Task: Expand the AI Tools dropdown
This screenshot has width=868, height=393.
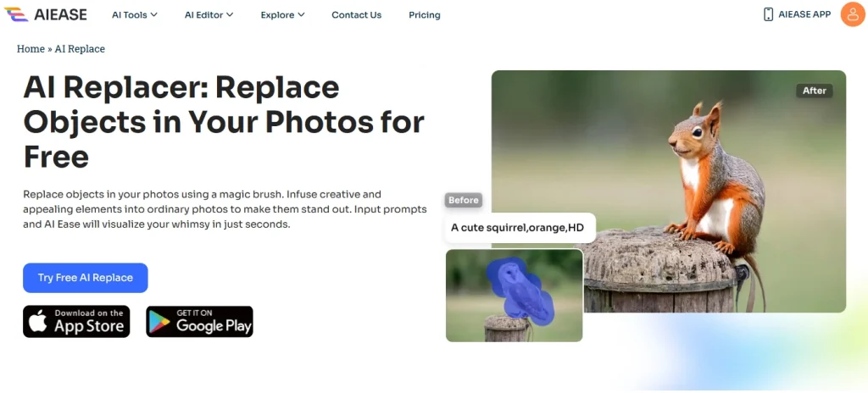Action: pyautogui.click(x=135, y=15)
